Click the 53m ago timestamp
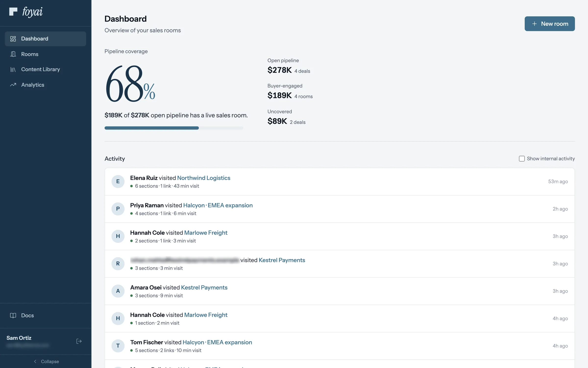Screen dimensions: 588x368 pyautogui.click(x=558, y=182)
